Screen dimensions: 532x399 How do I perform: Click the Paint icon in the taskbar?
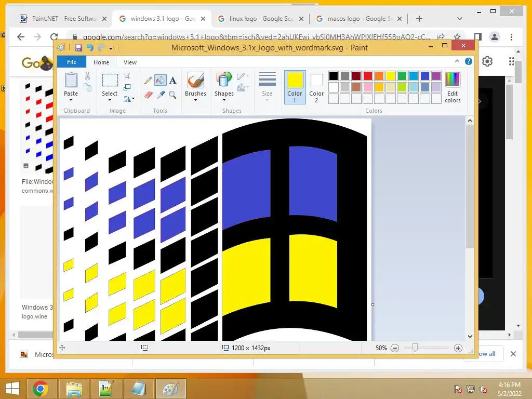(170, 389)
